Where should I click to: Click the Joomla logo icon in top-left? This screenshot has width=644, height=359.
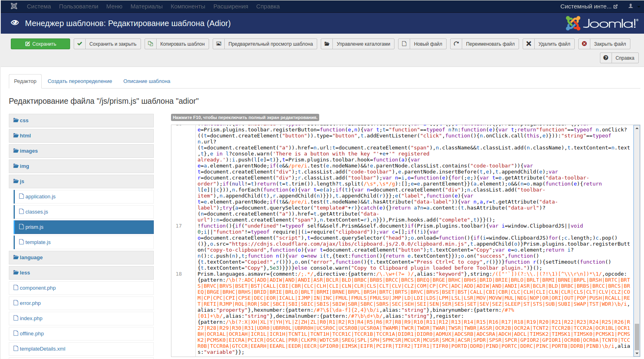pos(14,6)
